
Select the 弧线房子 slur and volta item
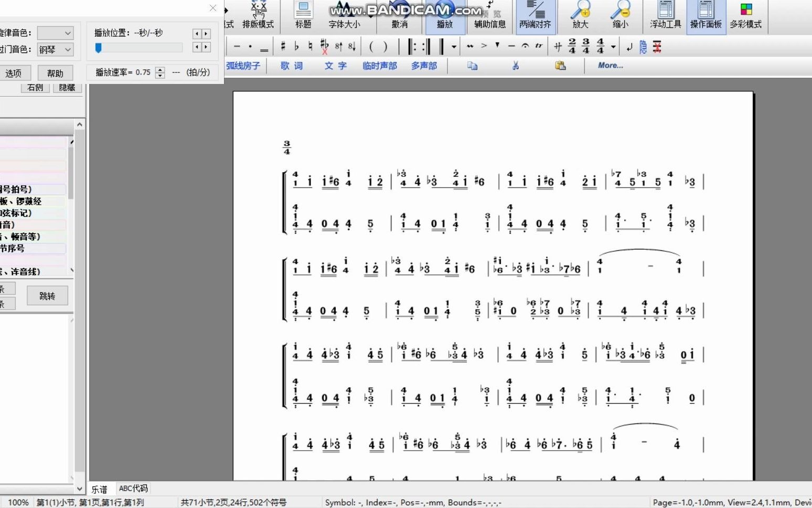click(243, 66)
